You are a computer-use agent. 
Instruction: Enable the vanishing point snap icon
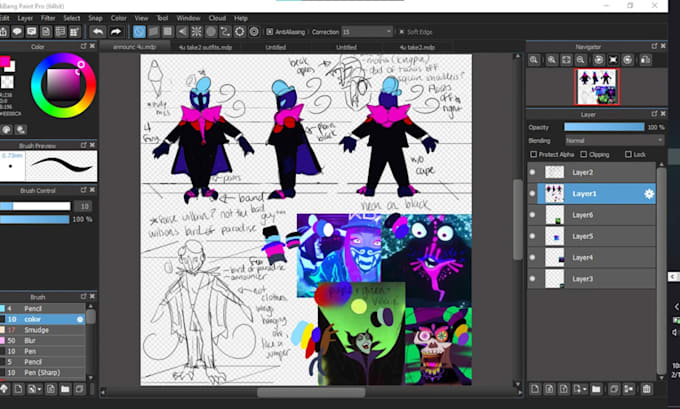pos(182,32)
